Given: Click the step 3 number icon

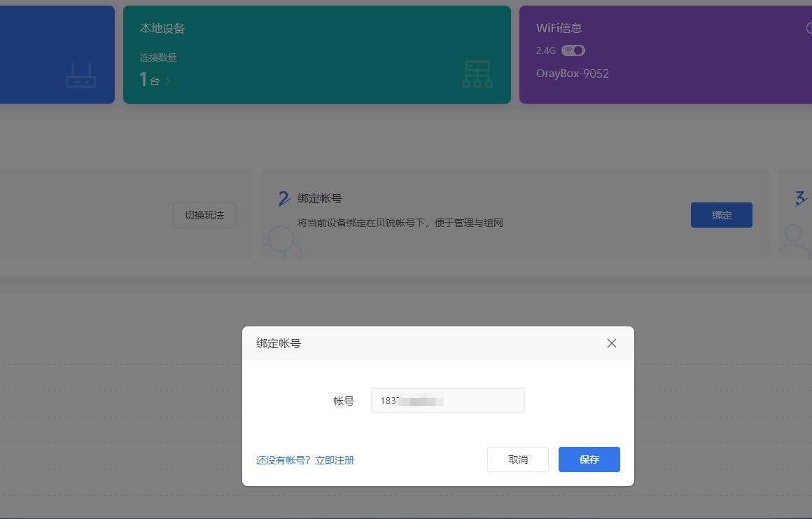Looking at the screenshot, I should coord(801,199).
